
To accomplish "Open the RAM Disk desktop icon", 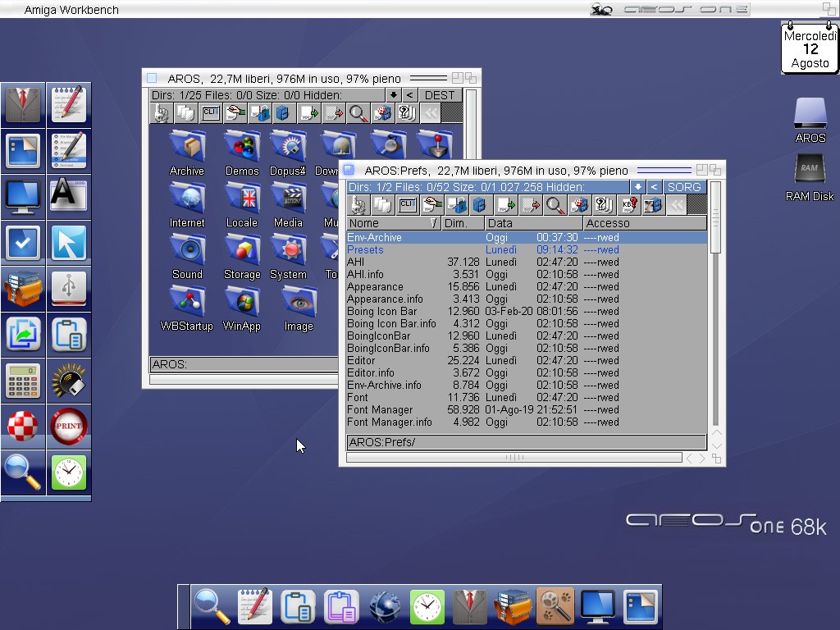I will tap(810, 176).
